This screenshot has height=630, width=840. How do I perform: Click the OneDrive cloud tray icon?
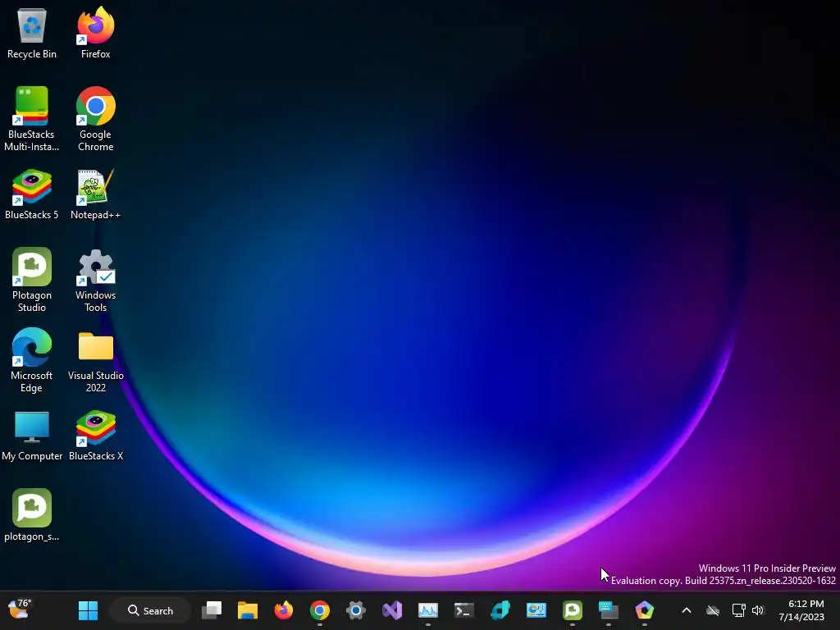pos(713,610)
